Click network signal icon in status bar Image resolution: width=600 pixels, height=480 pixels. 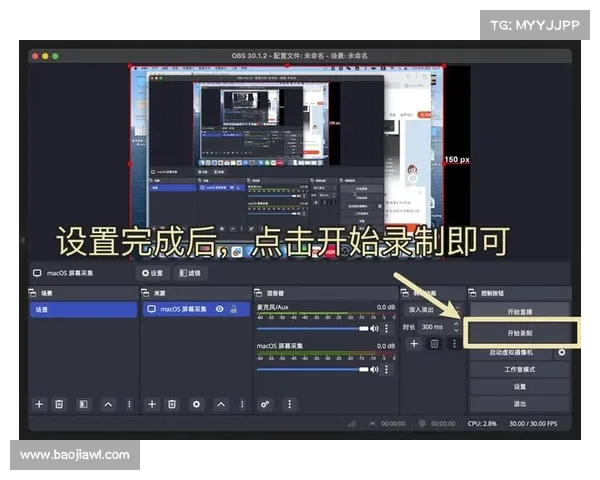coord(351,424)
